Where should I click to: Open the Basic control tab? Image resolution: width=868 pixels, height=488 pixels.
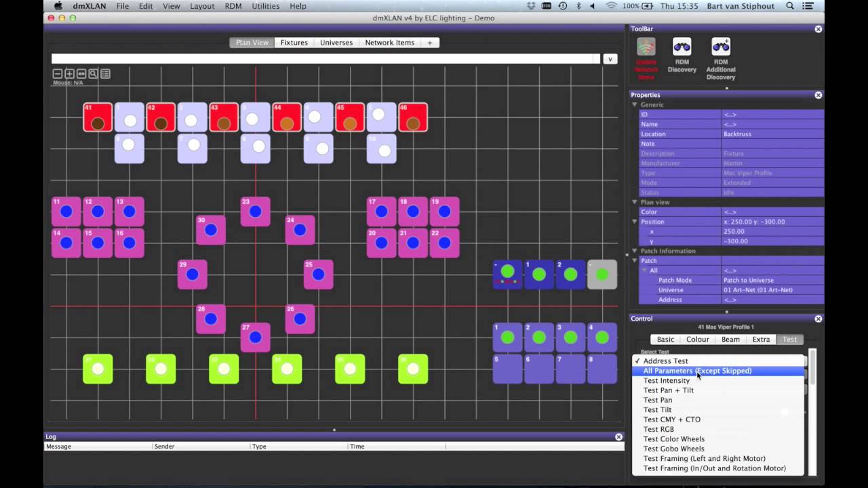pyautogui.click(x=665, y=340)
